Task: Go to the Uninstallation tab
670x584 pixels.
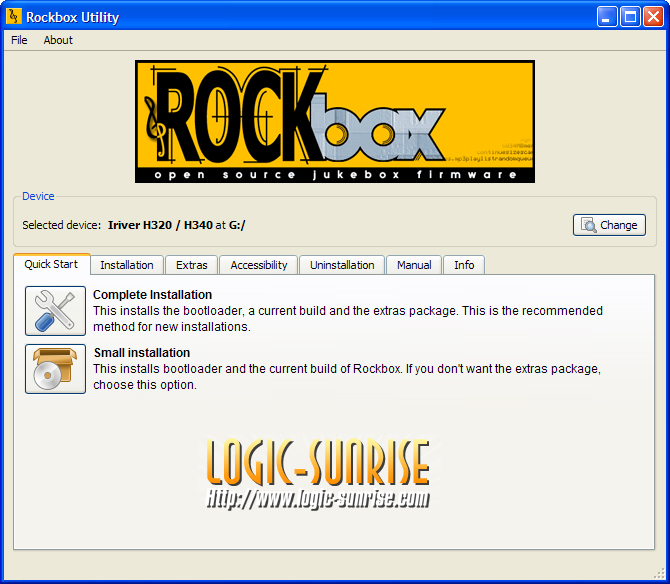Action: [x=342, y=265]
